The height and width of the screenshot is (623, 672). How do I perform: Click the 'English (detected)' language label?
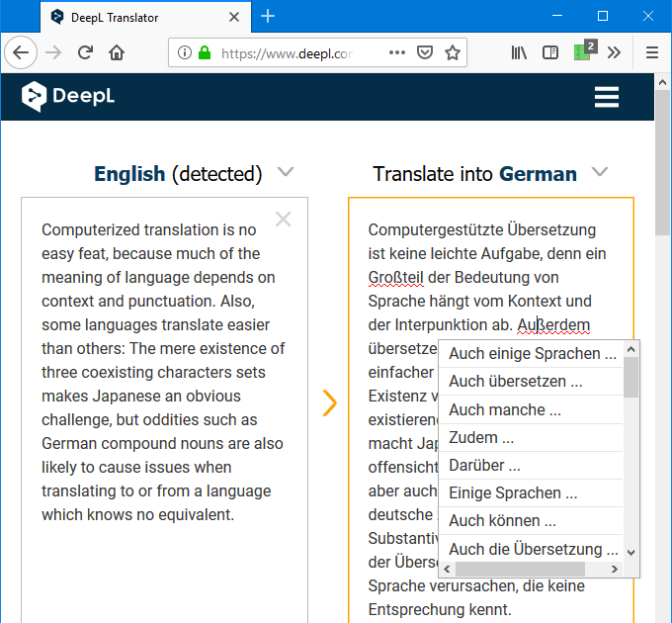point(178,174)
